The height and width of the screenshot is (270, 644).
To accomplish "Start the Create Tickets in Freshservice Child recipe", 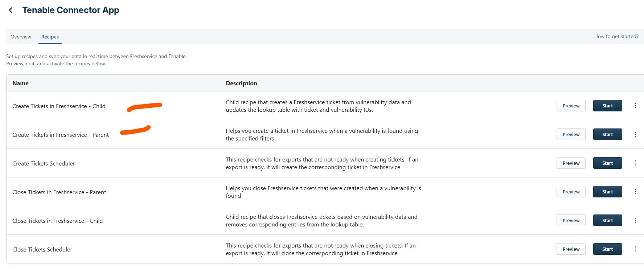I will coord(607,106).
